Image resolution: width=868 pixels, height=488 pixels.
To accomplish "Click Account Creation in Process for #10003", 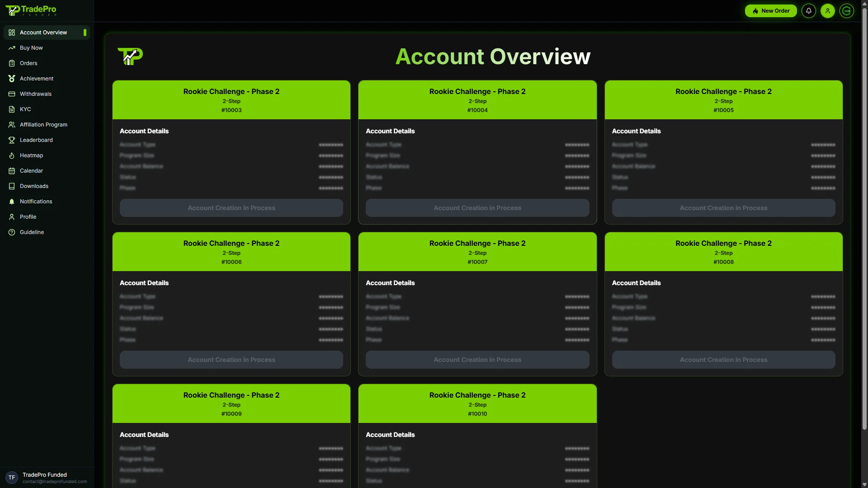I will point(231,208).
